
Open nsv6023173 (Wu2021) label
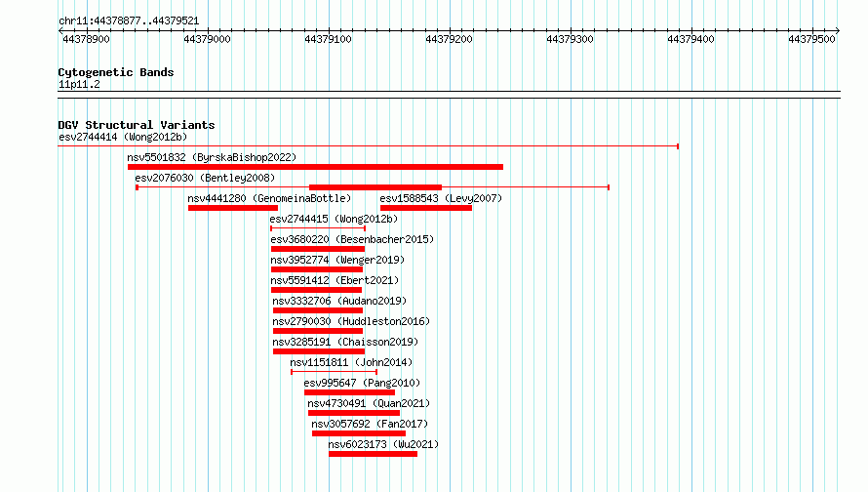[x=383, y=444]
